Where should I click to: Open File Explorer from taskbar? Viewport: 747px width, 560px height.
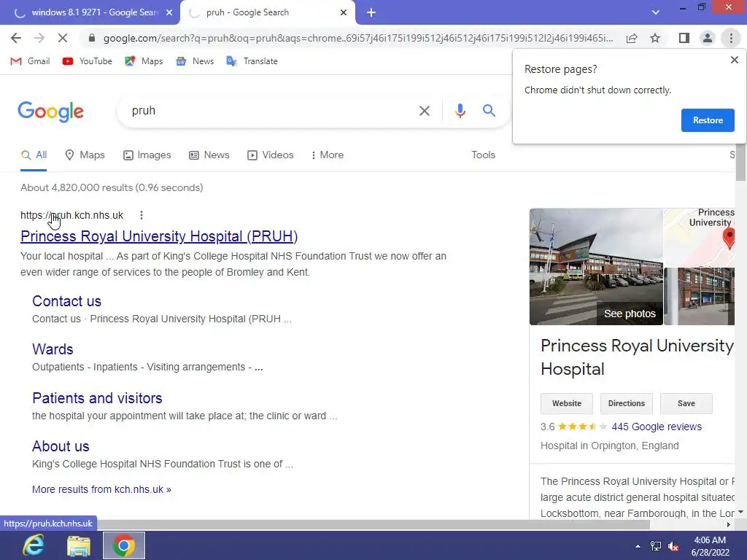[x=79, y=545]
